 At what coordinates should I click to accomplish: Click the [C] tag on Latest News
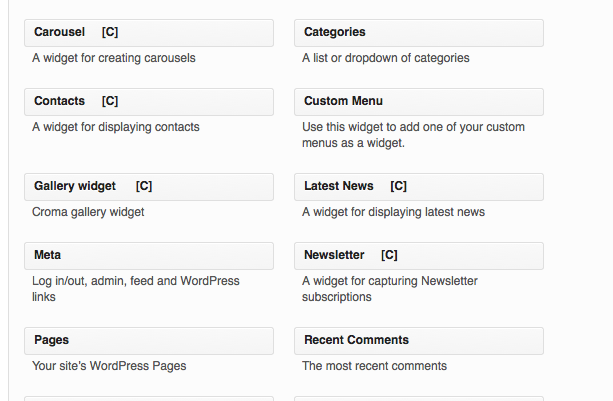click(398, 186)
